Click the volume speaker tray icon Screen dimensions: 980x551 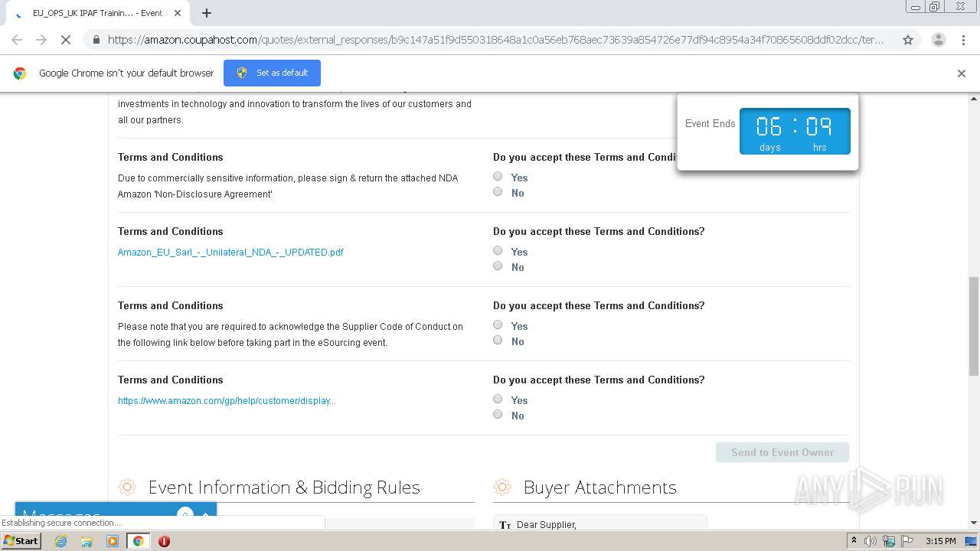pos(871,541)
